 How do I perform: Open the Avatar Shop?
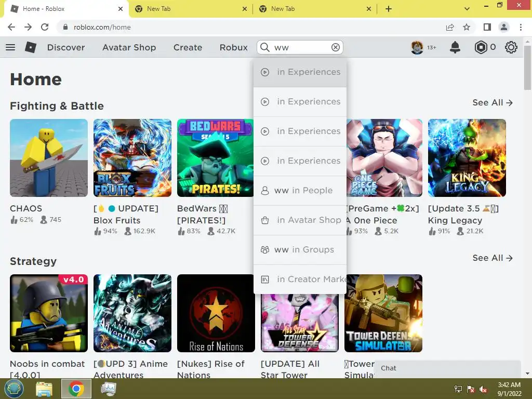[129, 47]
